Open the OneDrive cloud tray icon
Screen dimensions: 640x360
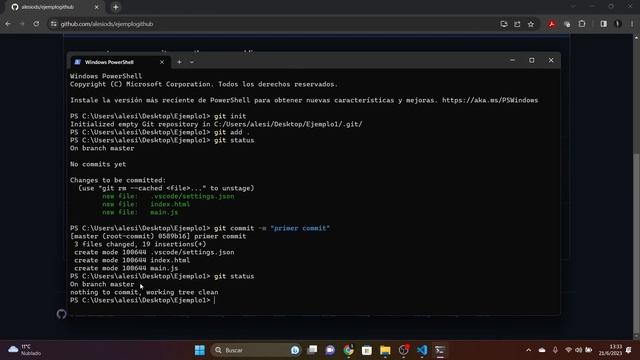coord(542,350)
